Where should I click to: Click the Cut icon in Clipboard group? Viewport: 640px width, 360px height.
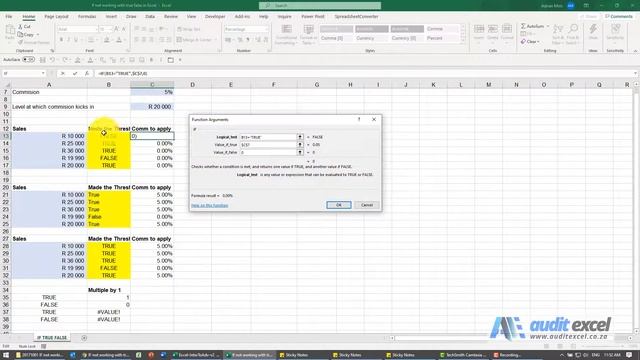pos(20,27)
